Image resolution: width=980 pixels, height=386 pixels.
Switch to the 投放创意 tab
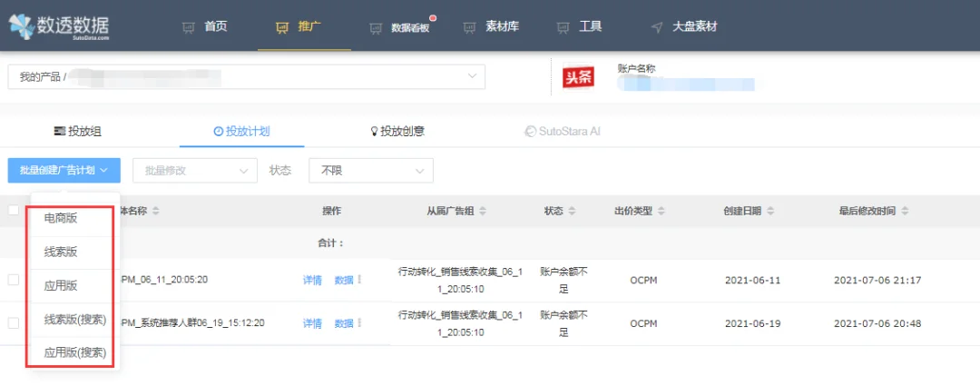click(x=397, y=132)
